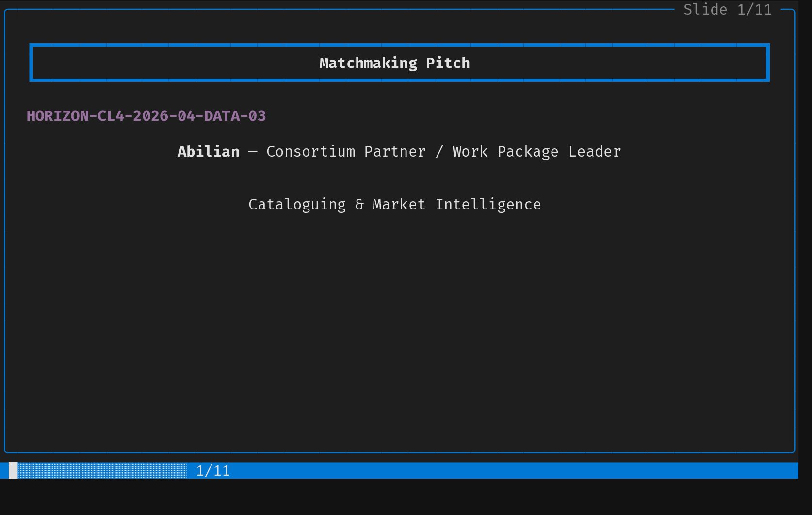Click the Work Package Leader text
The height and width of the screenshot is (515, 812).
536,152
